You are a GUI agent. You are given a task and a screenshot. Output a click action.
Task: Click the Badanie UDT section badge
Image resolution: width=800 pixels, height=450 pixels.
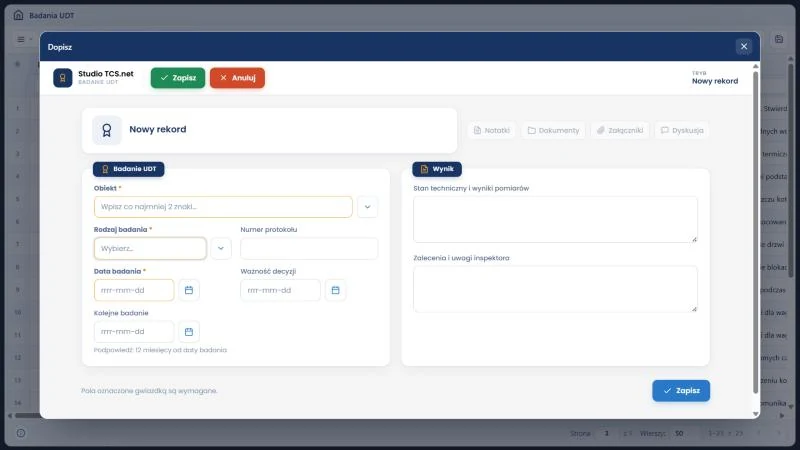129,169
